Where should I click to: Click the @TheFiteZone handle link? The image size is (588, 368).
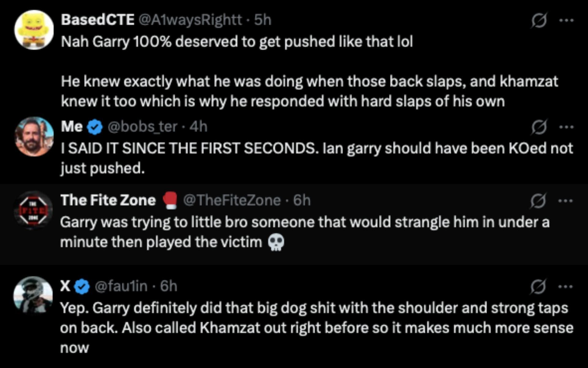click(x=232, y=200)
